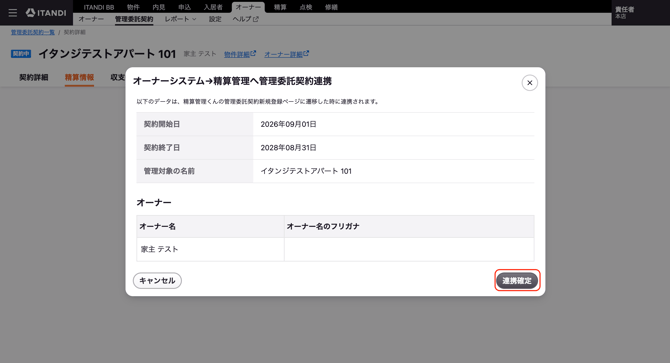
Task: Click the 契約終了日 value 2028年08月31日
Action: [x=288, y=148]
